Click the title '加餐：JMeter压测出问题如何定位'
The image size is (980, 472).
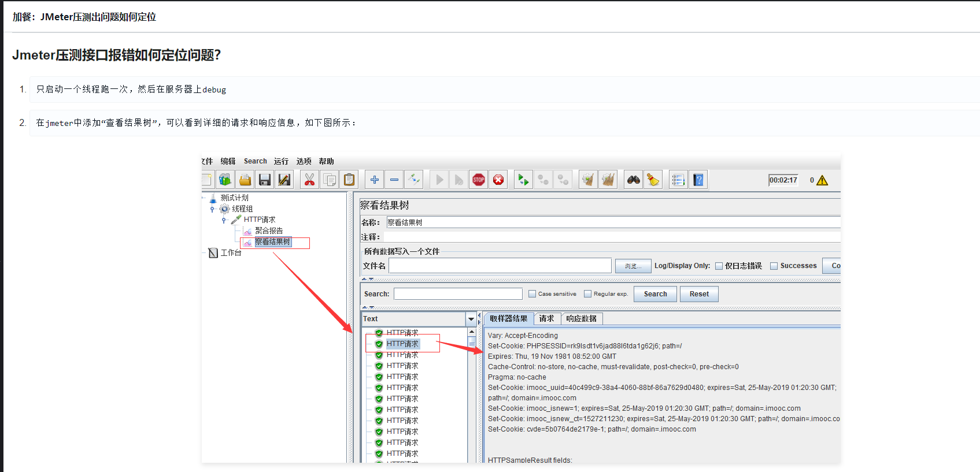click(x=84, y=17)
